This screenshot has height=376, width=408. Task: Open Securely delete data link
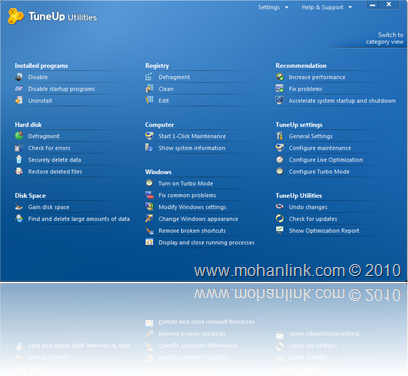[55, 160]
